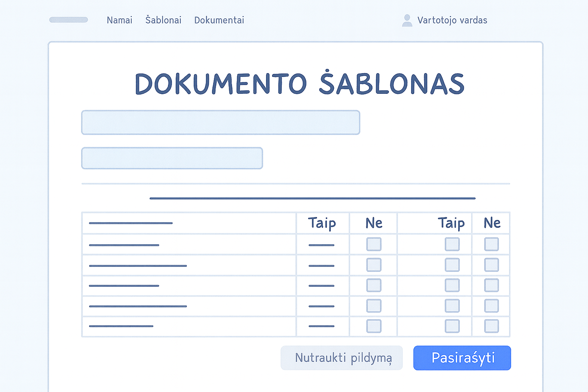Screen dimensions: 588x392
Task: Check the second Taip box in first row
Action: [x=452, y=244]
